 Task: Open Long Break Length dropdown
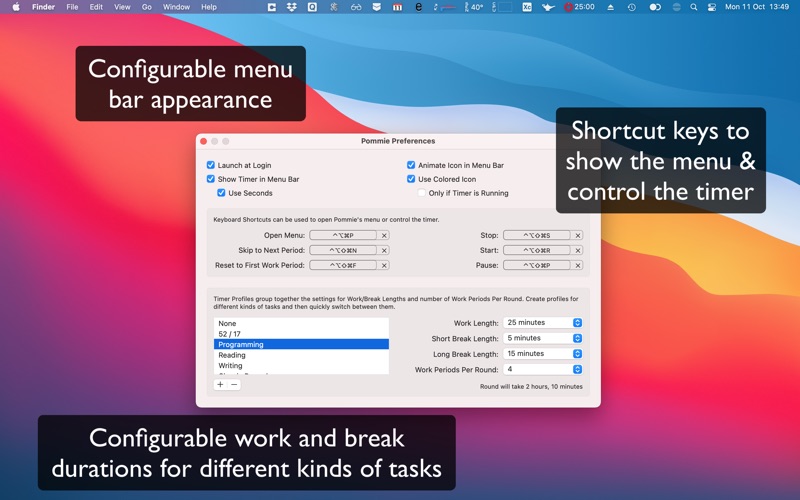[543, 354]
